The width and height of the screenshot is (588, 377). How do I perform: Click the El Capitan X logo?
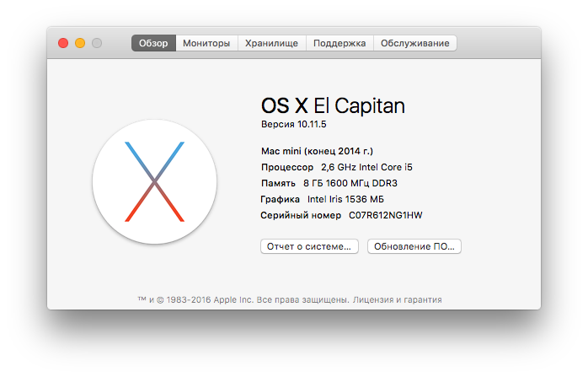(154, 181)
